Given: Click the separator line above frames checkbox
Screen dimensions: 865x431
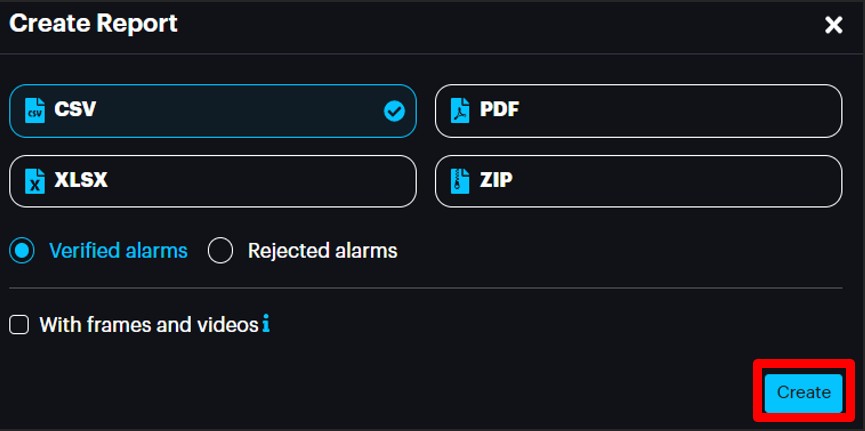Looking at the screenshot, I should click(x=430, y=288).
